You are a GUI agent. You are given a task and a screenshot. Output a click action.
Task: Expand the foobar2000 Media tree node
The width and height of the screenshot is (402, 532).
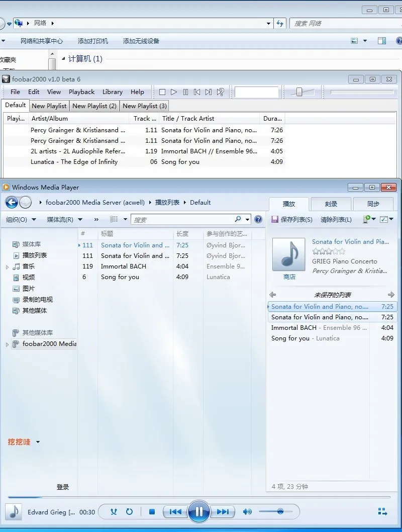tap(7, 344)
